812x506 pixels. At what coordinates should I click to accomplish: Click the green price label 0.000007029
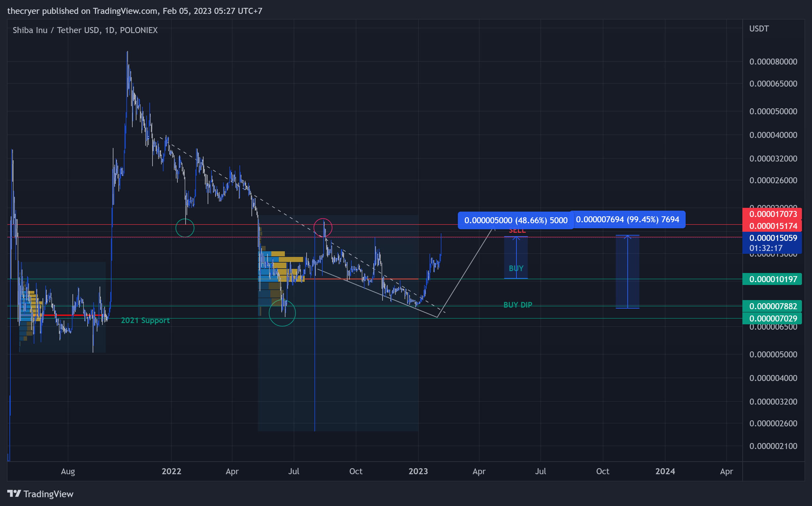[772, 318]
